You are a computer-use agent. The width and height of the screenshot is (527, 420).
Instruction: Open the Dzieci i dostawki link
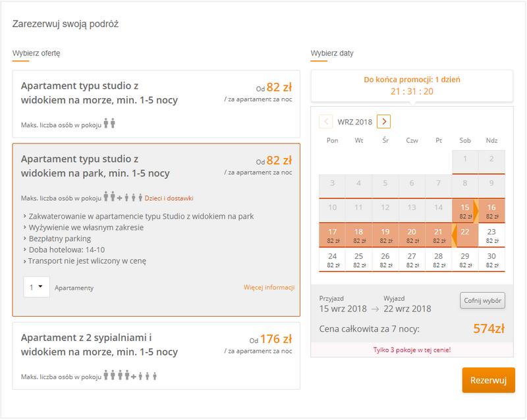tap(169, 198)
